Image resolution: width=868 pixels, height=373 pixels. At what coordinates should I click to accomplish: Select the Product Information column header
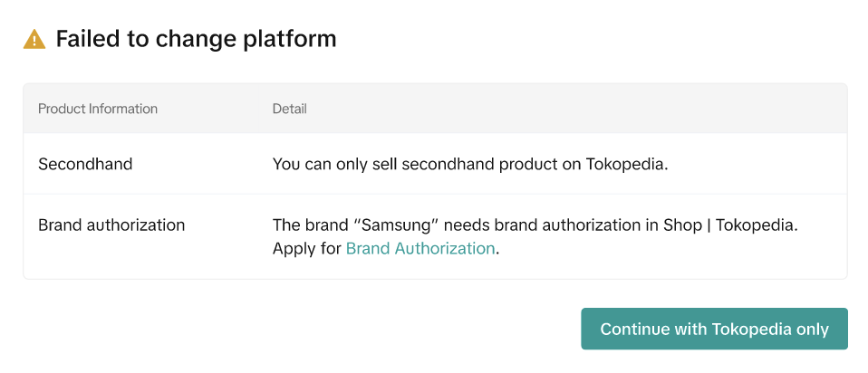(98, 109)
